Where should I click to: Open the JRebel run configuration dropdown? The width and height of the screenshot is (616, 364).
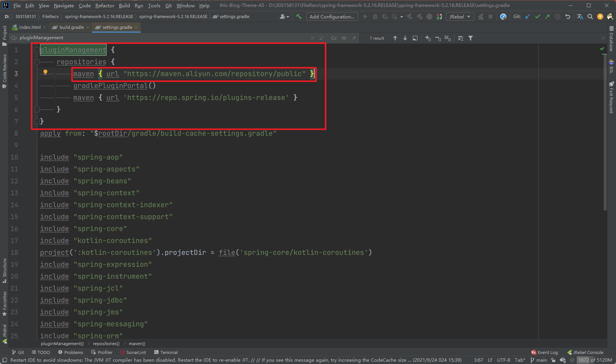460,17
